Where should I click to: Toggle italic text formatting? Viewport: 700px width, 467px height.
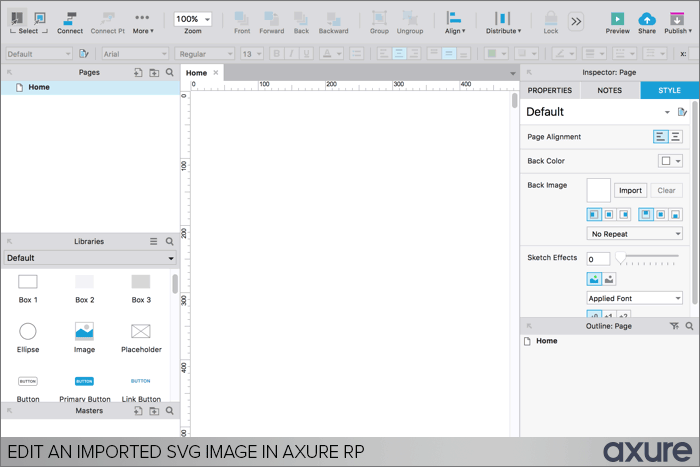291,54
